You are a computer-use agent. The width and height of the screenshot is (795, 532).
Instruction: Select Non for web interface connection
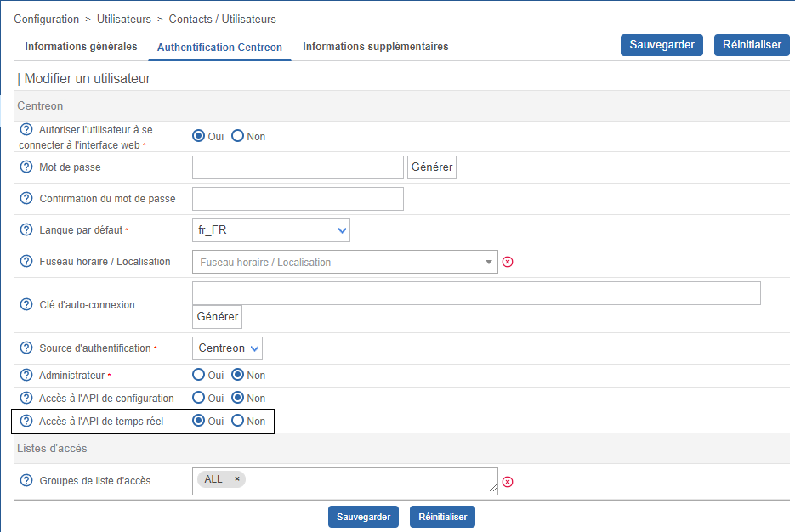point(238,136)
